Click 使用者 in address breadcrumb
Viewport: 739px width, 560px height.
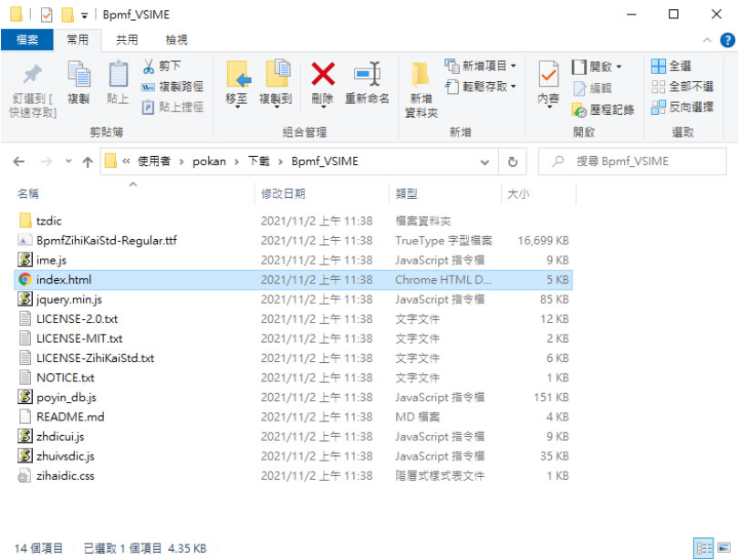[153, 161]
